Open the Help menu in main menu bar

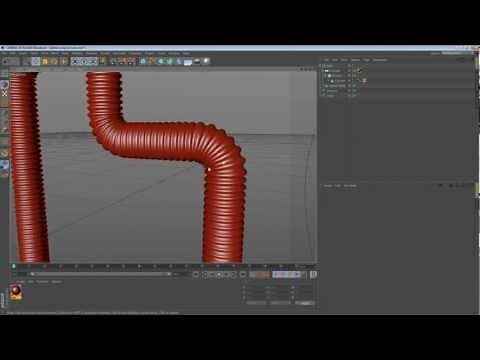pos(186,53)
